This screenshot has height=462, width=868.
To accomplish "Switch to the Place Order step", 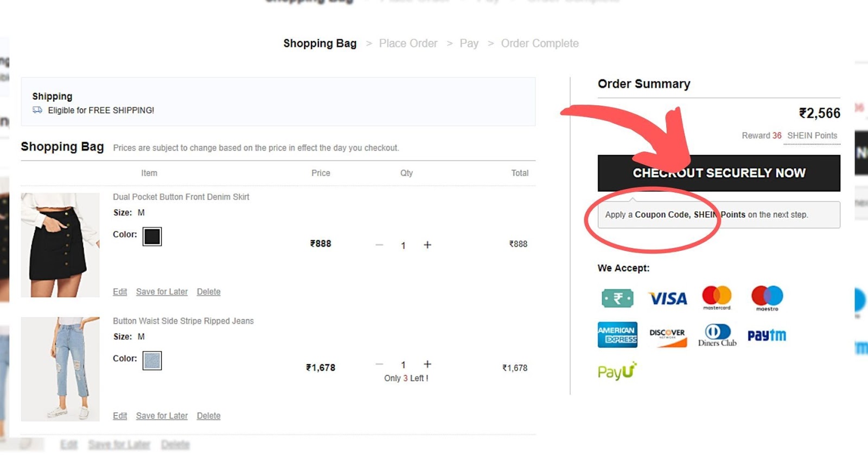I will coord(409,43).
